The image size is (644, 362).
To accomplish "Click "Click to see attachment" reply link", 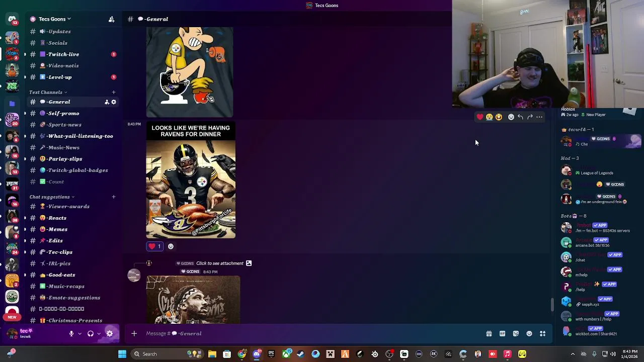I will [220, 263].
